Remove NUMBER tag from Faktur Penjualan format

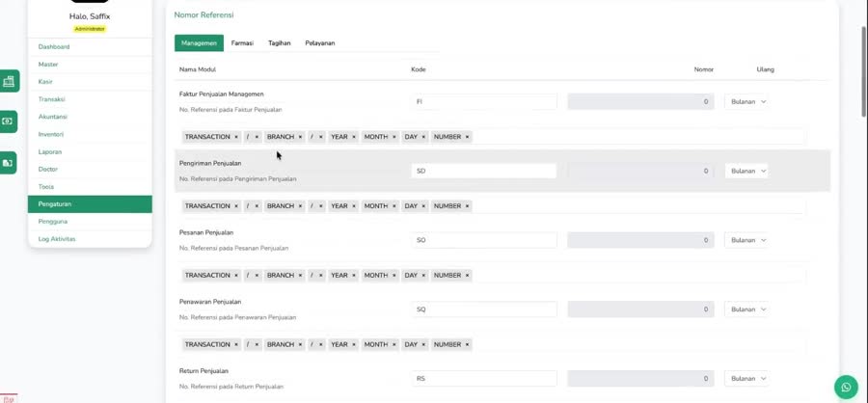coord(467,137)
